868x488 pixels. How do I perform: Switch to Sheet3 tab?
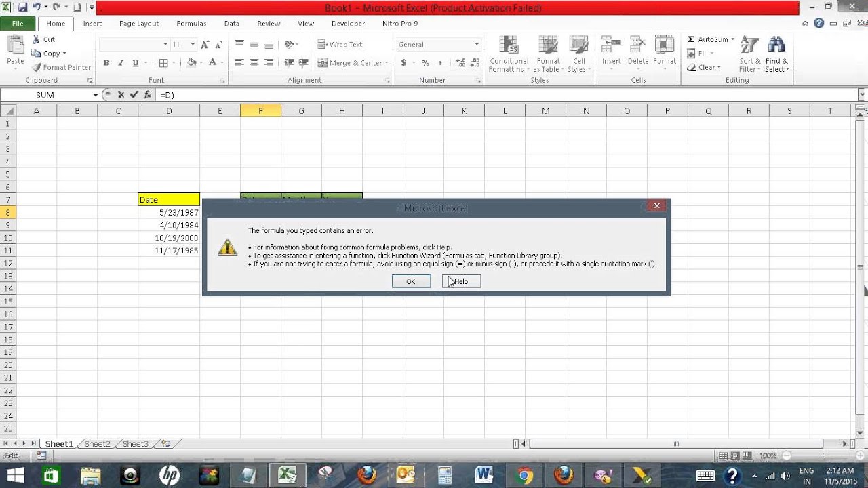pos(135,444)
